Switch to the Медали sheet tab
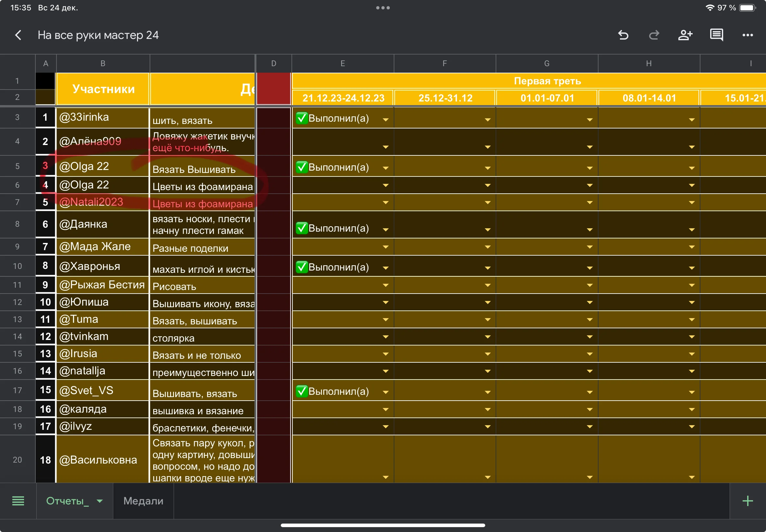The image size is (766, 532). [x=143, y=501]
